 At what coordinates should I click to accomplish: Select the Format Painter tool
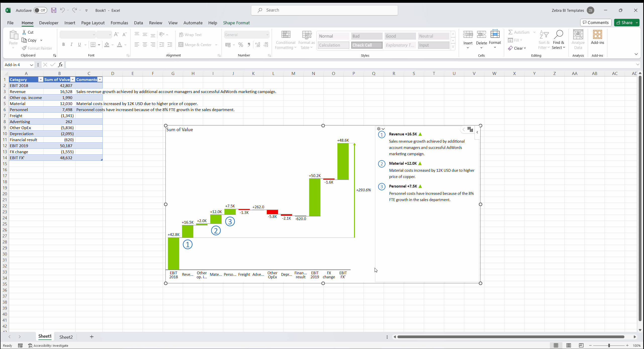[37, 48]
